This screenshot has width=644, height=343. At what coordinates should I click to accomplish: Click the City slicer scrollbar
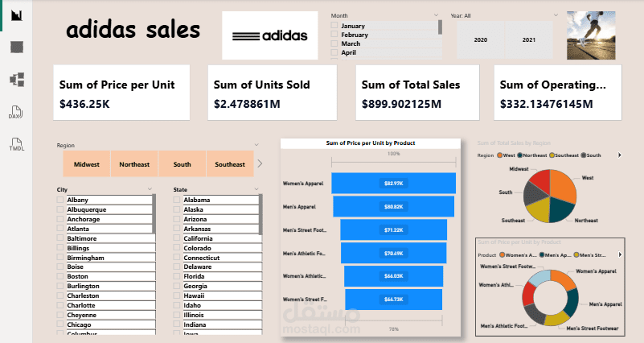(154, 214)
